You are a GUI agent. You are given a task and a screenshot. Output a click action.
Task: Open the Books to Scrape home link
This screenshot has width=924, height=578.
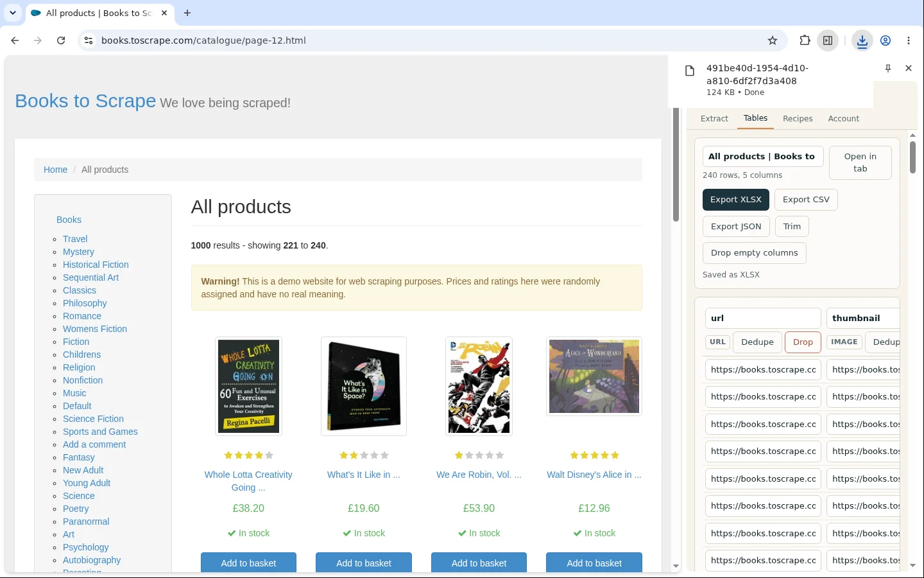pyautogui.click(x=85, y=101)
